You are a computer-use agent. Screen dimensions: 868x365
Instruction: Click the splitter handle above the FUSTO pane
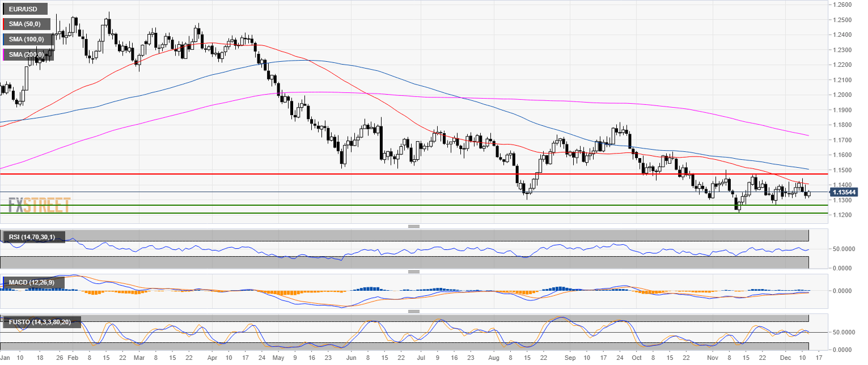[414, 311]
